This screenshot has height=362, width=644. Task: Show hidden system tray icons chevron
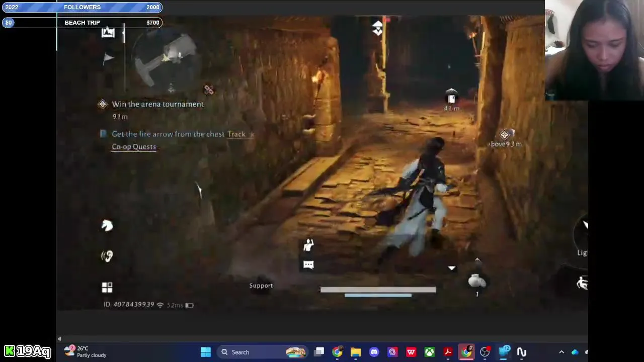tap(561, 352)
